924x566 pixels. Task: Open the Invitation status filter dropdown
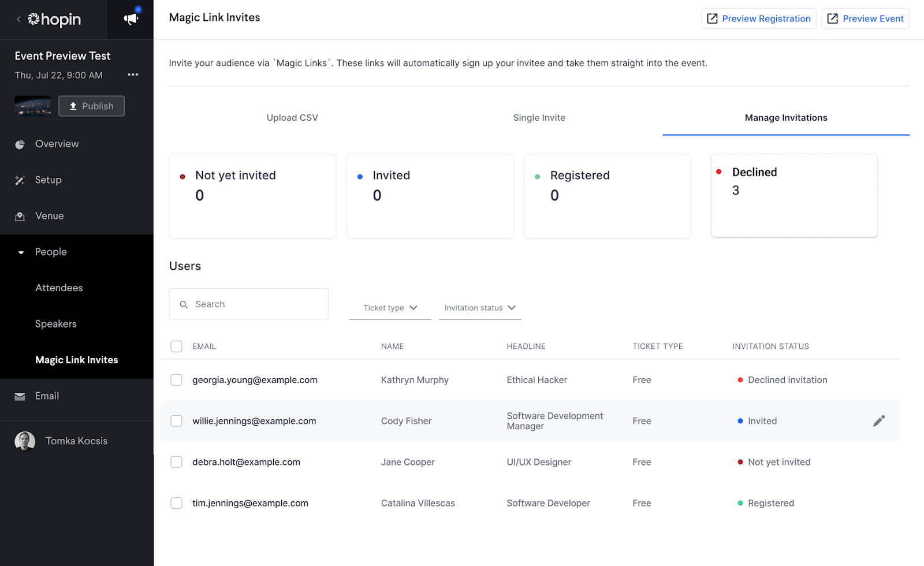pos(480,308)
